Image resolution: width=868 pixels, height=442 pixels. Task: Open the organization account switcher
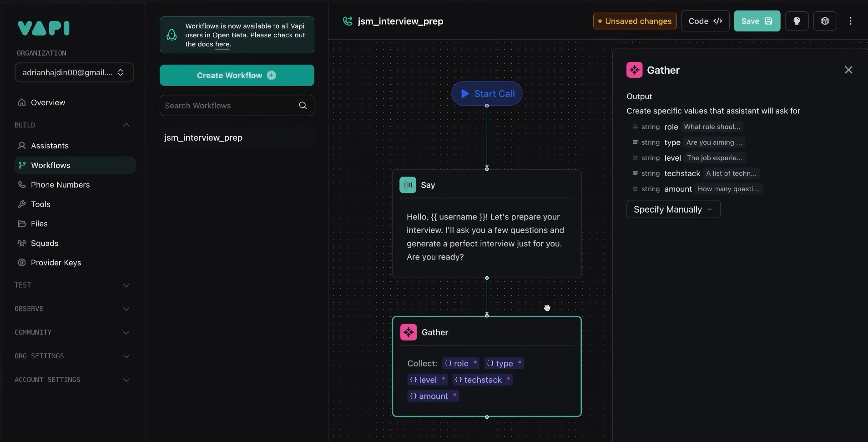pyautogui.click(x=74, y=72)
